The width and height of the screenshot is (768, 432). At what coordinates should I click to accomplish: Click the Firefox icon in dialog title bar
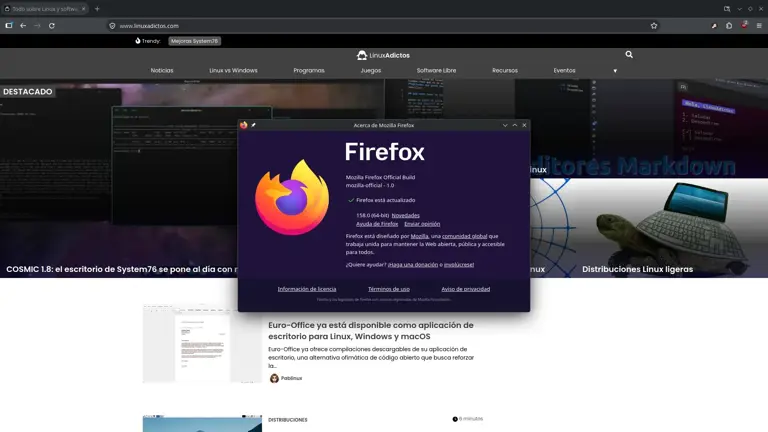(243, 125)
